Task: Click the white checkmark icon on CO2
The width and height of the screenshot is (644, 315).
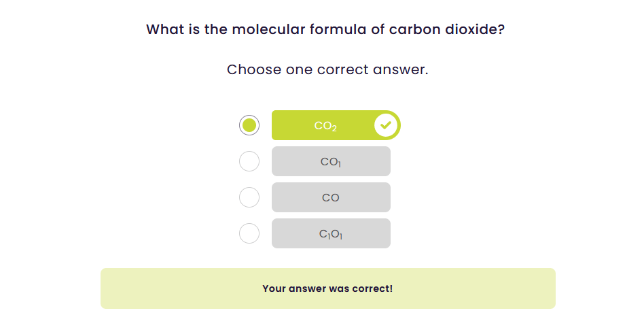Action: click(386, 125)
